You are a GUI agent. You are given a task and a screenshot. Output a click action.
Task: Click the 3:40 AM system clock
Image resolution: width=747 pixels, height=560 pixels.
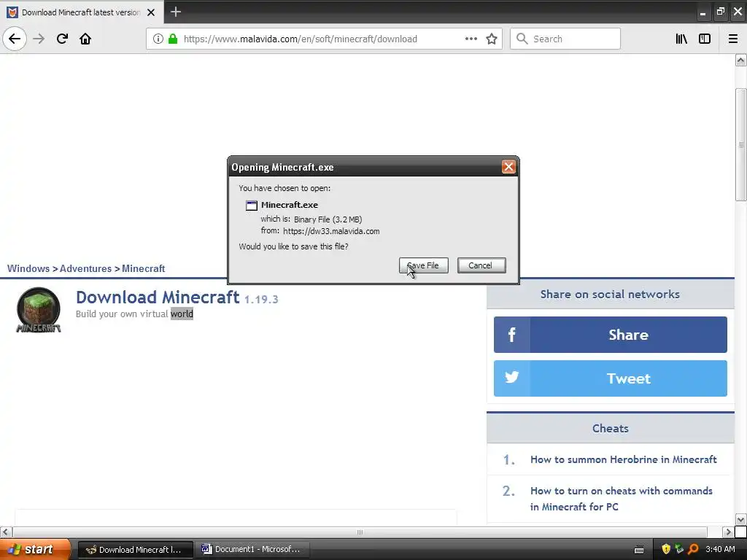point(720,550)
